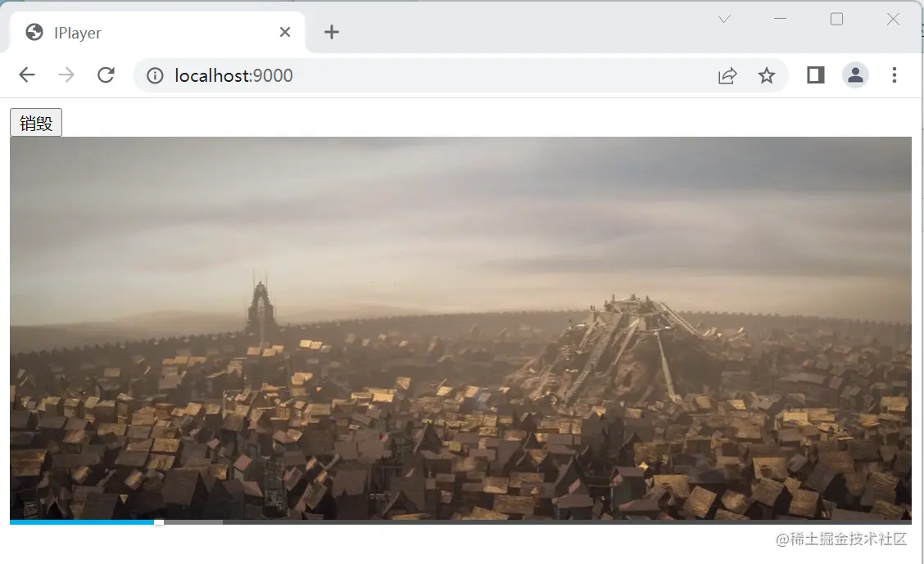924x564 pixels.
Task: View site information icon in address bar
Action: pos(155,75)
